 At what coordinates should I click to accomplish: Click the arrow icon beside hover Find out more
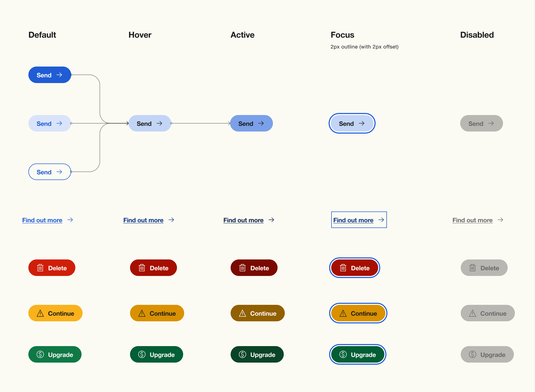171,220
